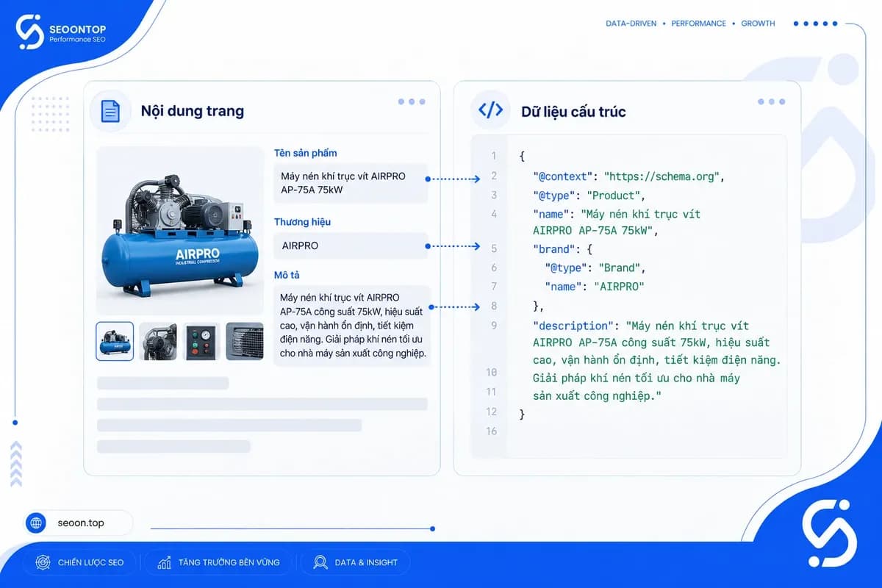Select the cooling grille thumbnail

click(245, 341)
